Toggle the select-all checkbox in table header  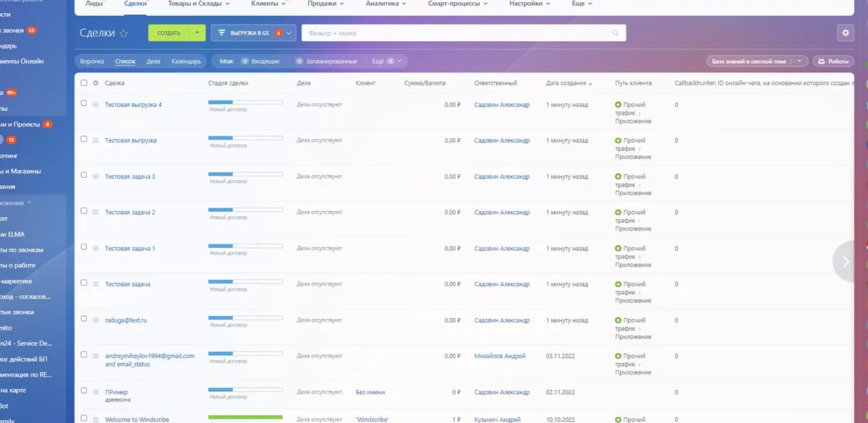[x=84, y=83]
